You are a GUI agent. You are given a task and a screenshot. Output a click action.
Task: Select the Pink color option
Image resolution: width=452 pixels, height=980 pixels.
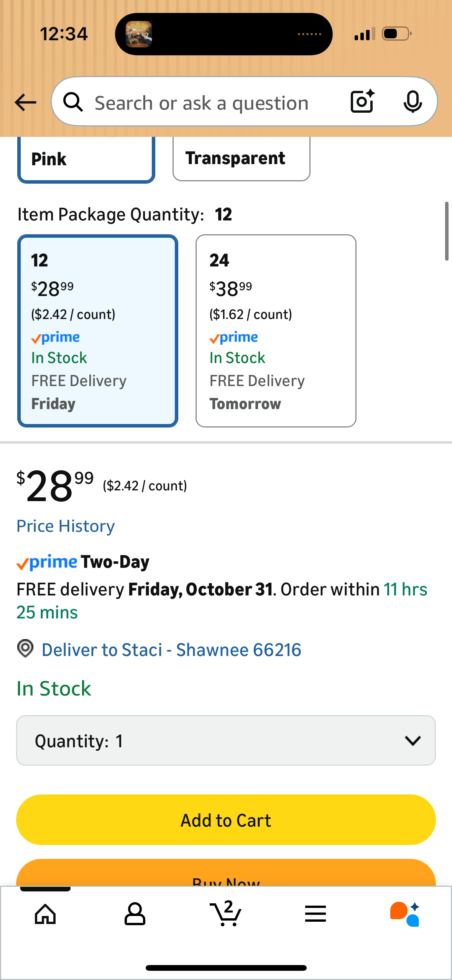86,159
